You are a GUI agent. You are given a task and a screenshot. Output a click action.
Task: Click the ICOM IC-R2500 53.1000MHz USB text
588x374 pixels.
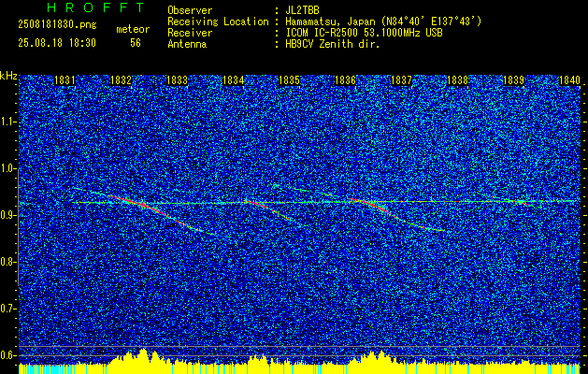(x=364, y=33)
